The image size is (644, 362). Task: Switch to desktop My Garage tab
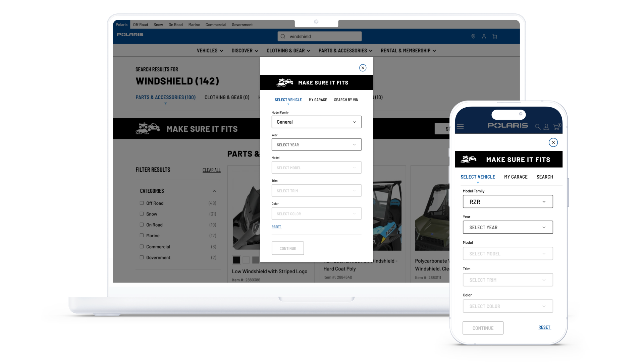[x=318, y=100]
